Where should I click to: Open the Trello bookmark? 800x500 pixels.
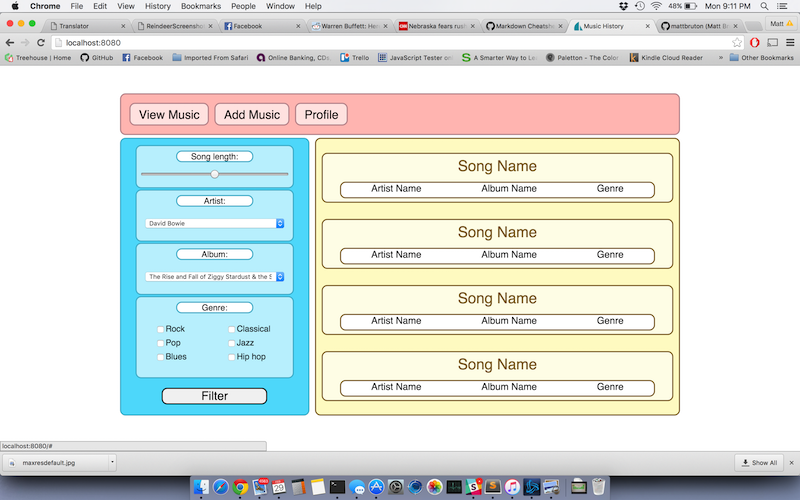355,58
